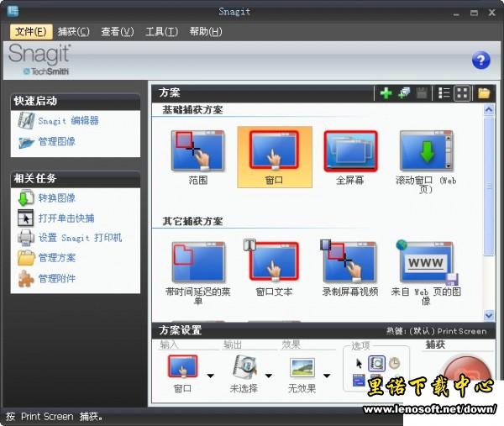Viewport: 504px width, 426px height.
Task: Select the 范围 capture profile
Action: tap(198, 157)
